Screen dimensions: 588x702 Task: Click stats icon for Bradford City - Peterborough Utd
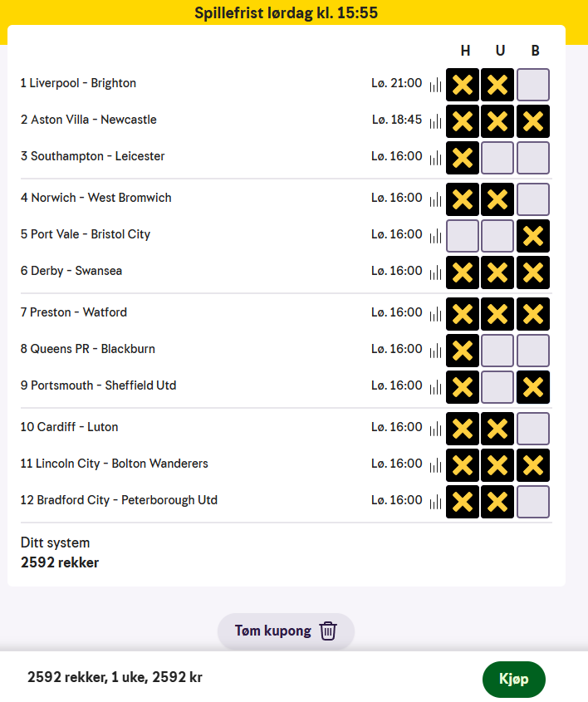point(435,502)
